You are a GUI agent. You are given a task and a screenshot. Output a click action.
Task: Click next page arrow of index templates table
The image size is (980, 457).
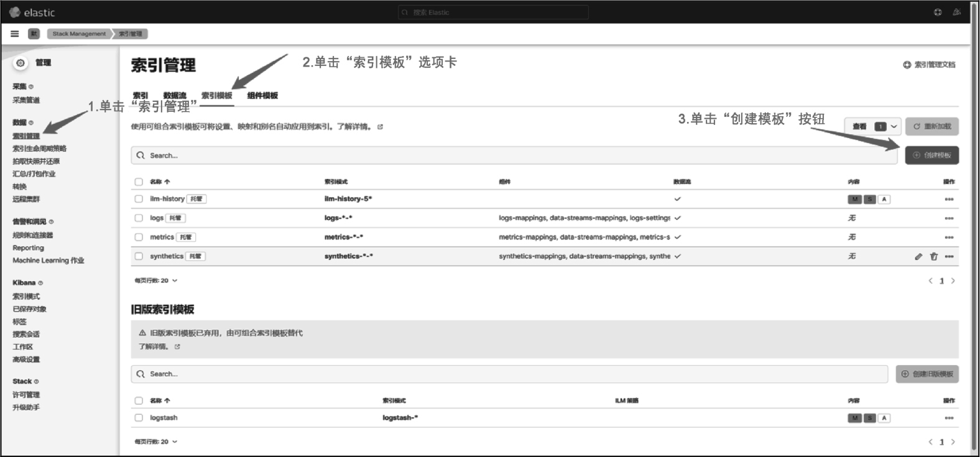[953, 281]
